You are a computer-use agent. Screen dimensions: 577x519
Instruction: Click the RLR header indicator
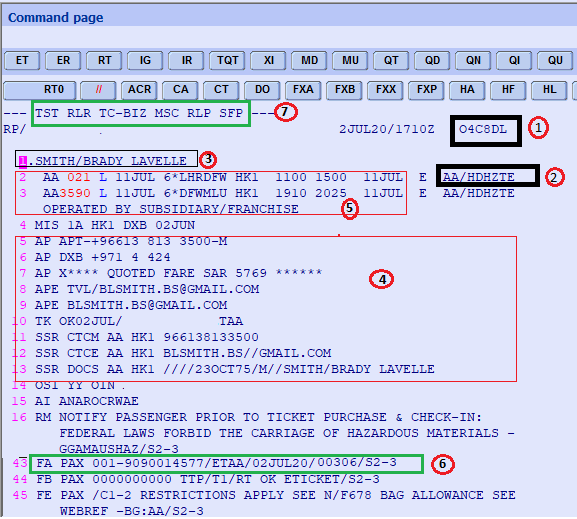click(x=79, y=113)
